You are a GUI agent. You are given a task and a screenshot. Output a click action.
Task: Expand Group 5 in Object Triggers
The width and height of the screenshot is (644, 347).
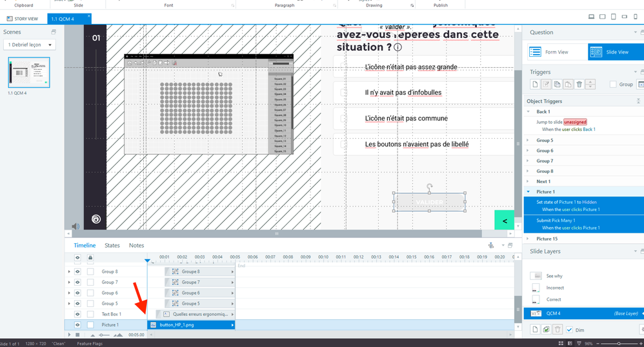click(x=528, y=141)
